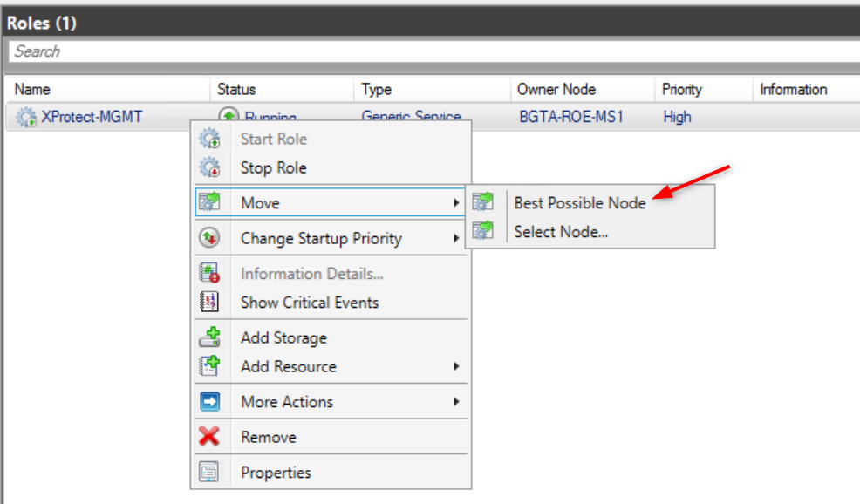Click the Show Critical Events icon
The height and width of the screenshot is (504, 860).
tap(209, 303)
